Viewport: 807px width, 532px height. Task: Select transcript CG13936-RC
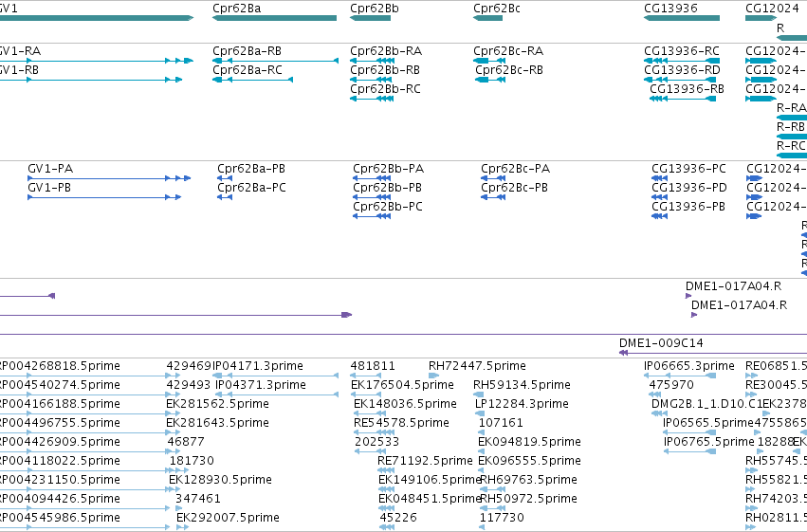click(682, 51)
